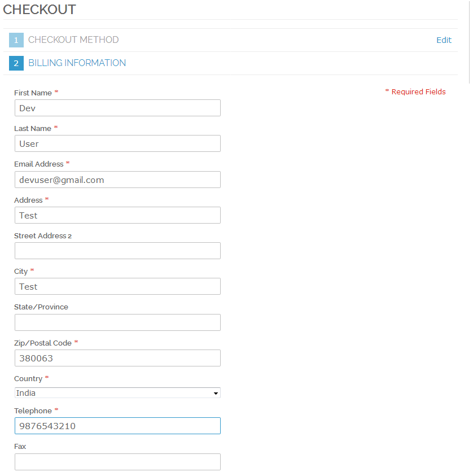Click the Edit link for Checkout Method
Viewport: 473px width, 476px height.
point(444,40)
